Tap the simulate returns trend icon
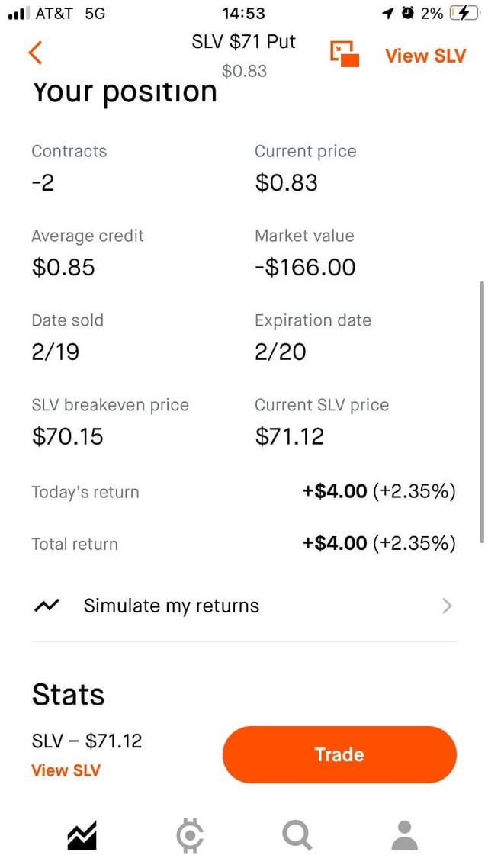Viewport: 488px width, 868px height. [x=47, y=606]
